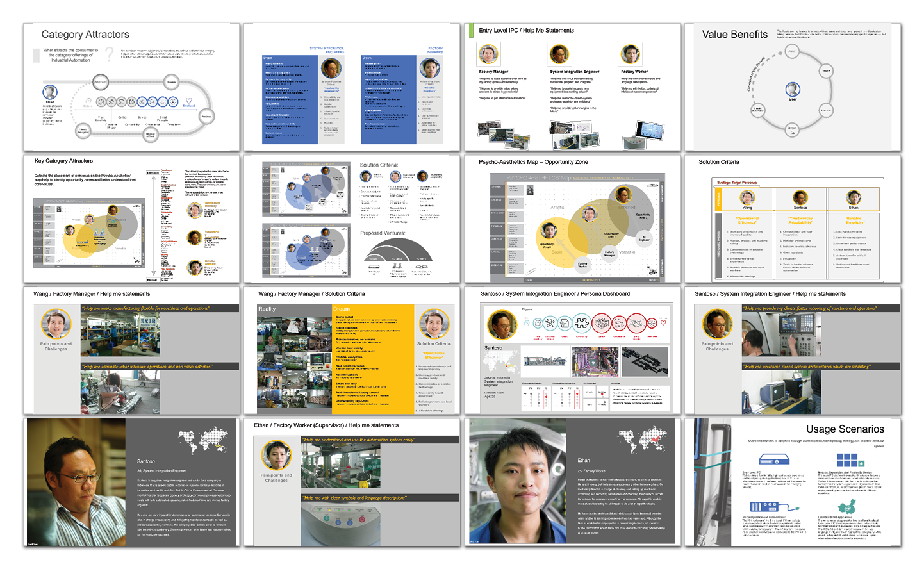Click the IO device with cable icon

pyautogui.click(x=775, y=507)
